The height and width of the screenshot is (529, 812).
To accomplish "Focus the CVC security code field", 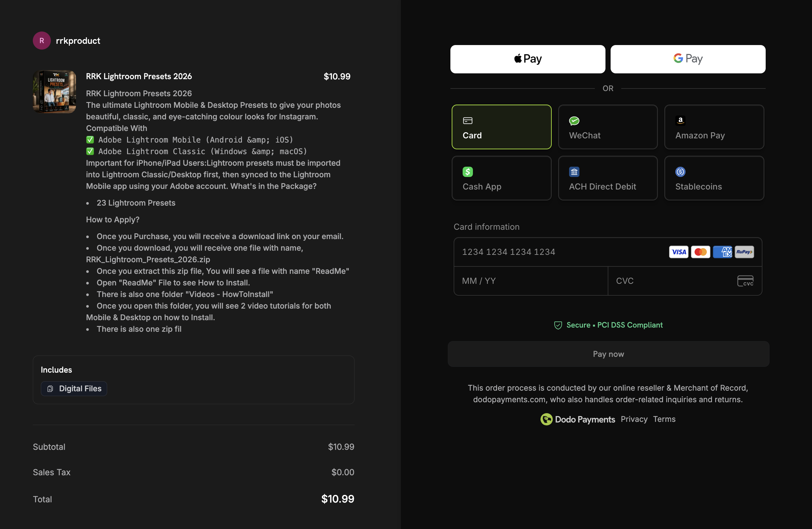I will 685,281.
